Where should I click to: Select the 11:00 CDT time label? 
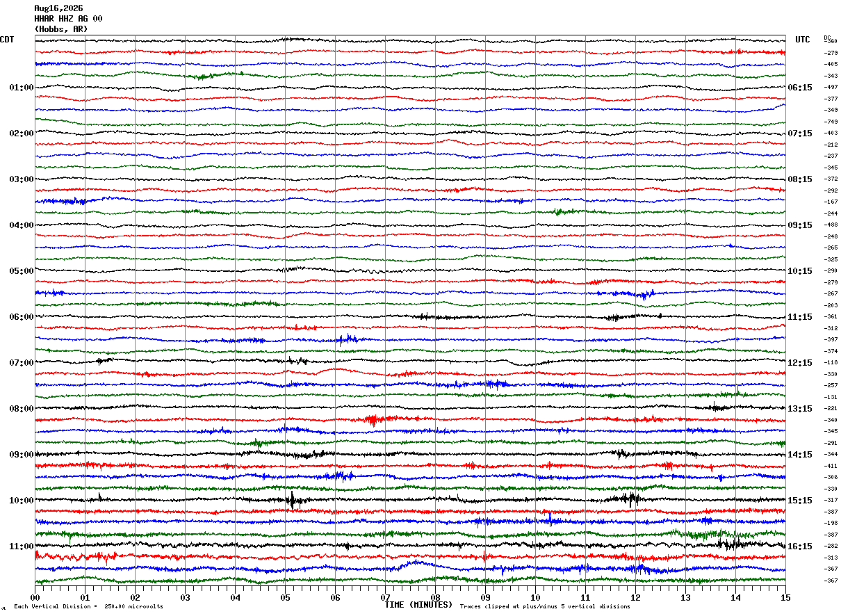tap(22, 546)
